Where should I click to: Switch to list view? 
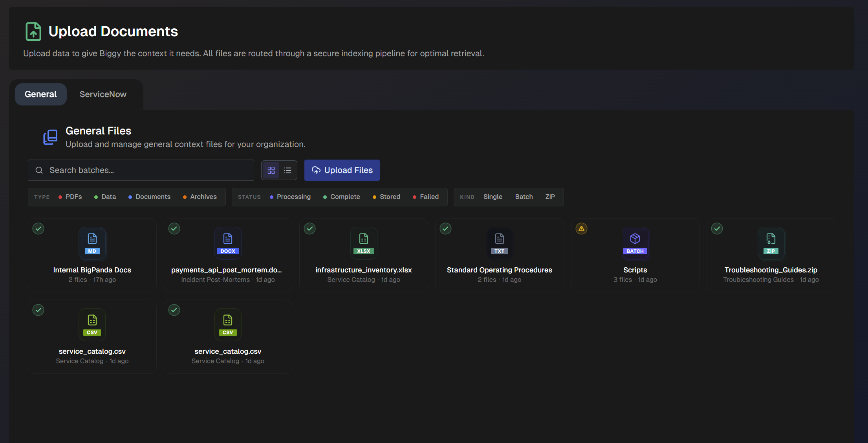(x=288, y=170)
